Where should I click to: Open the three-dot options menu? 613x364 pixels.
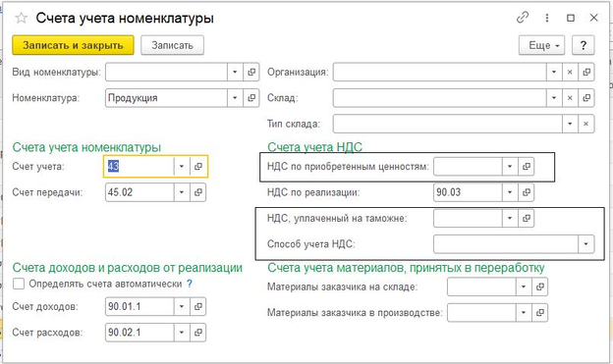(547, 18)
